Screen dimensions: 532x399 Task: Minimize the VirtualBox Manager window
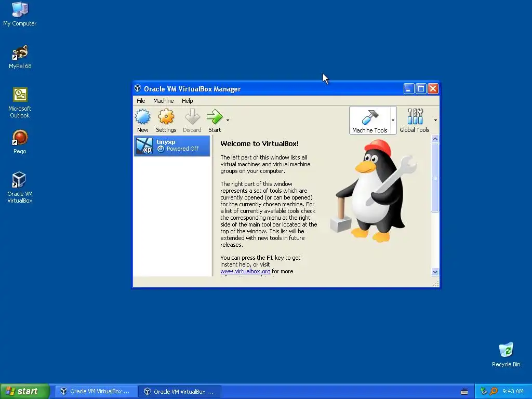(x=409, y=89)
